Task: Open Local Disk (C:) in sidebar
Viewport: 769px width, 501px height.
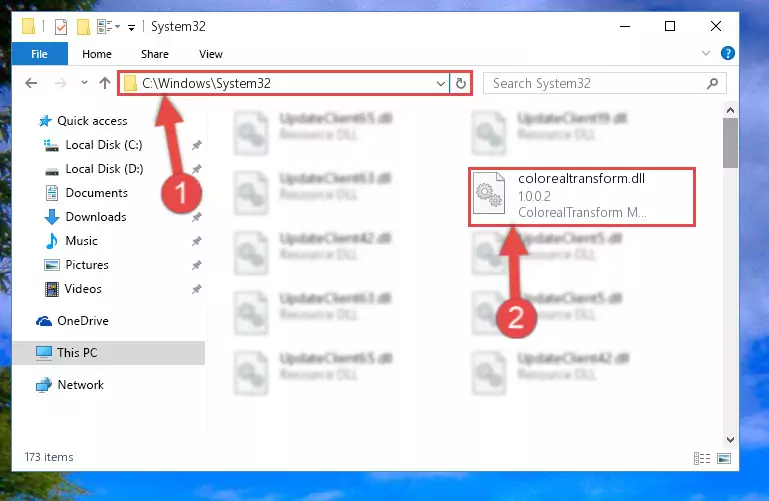Action: [x=103, y=145]
